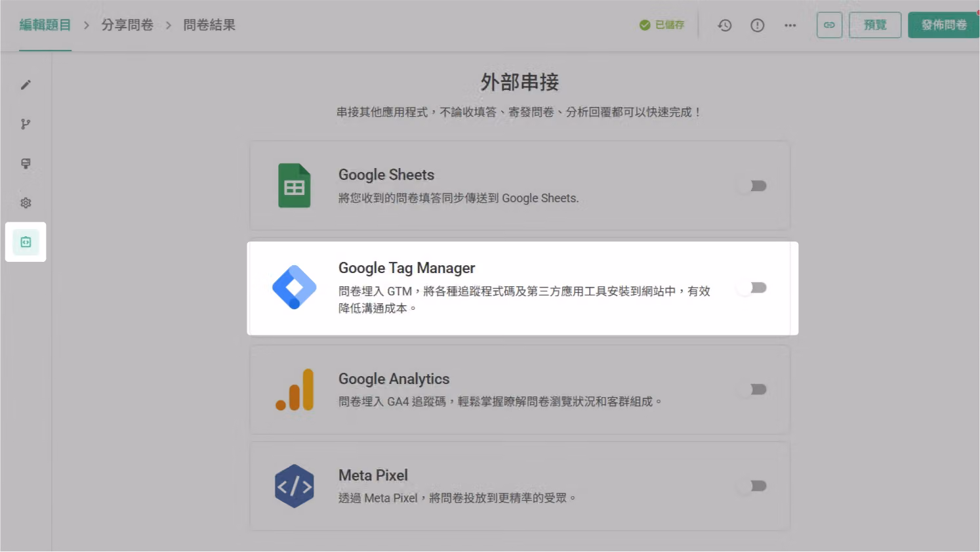This screenshot has height=552, width=980.
Task: Enable the Google Tag Manager toggle
Action: [752, 287]
